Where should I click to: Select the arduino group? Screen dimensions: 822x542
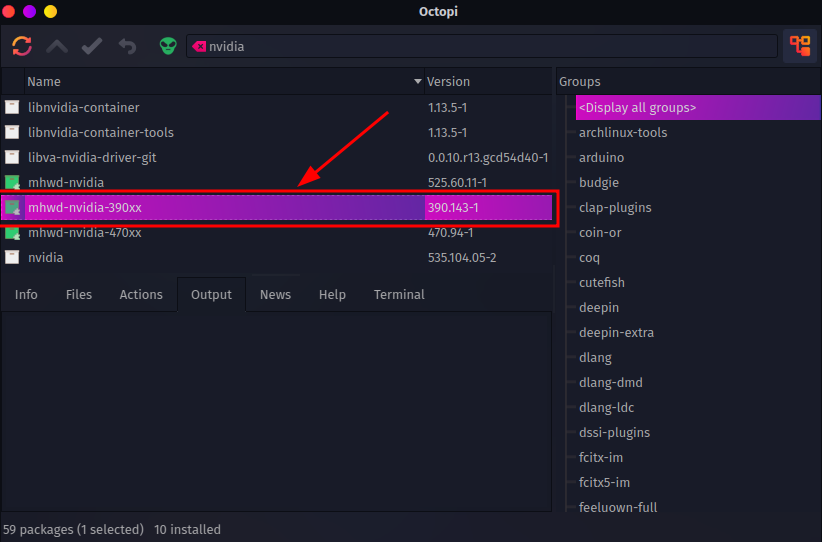[x=601, y=157]
